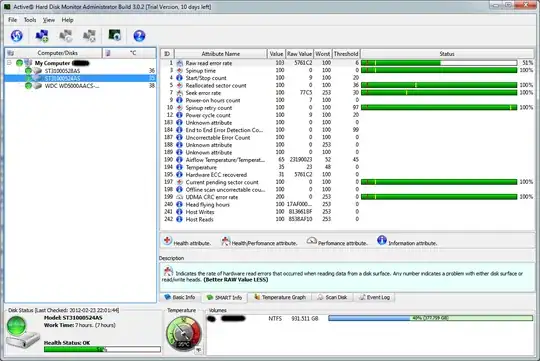Click the Health Status progress bar
Viewport: 540px width, 361px height.
[x=102, y=349]
